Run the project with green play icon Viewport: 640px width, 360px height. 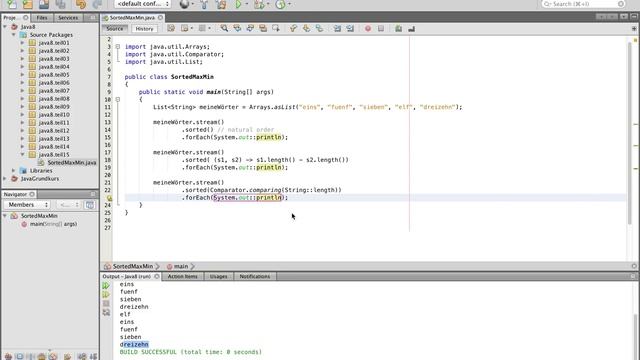click(x=238, y=4)
